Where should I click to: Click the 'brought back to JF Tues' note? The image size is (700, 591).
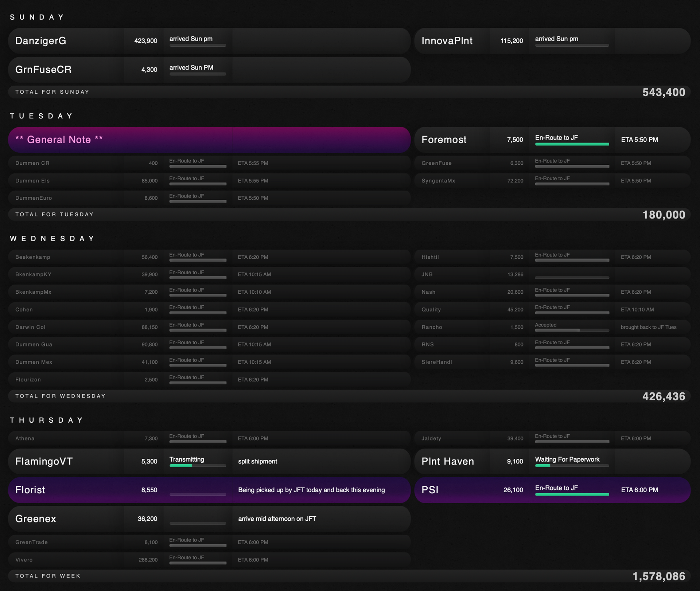pos(649,327)
